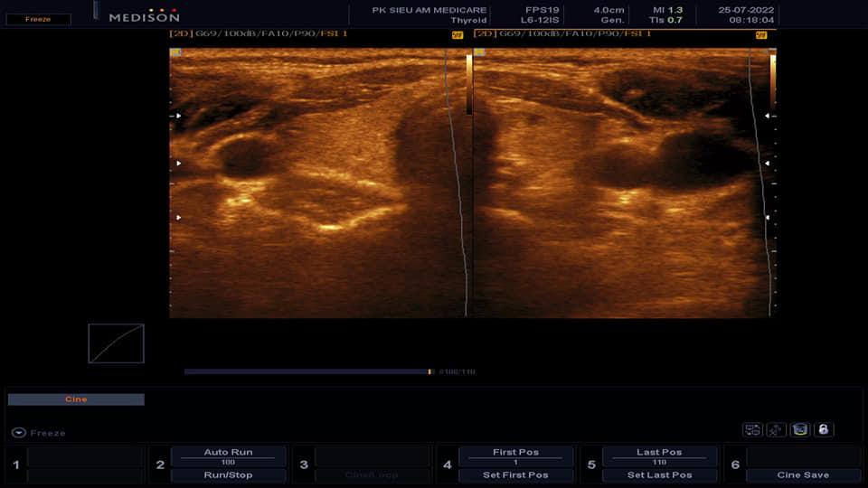This screenshot has width=868, height=488.
Task: Click the Last Pos value '110'
Action: click(659, 462)
